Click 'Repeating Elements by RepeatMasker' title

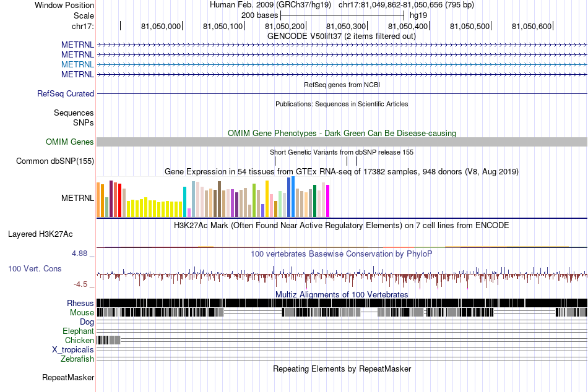coord(342,369)
